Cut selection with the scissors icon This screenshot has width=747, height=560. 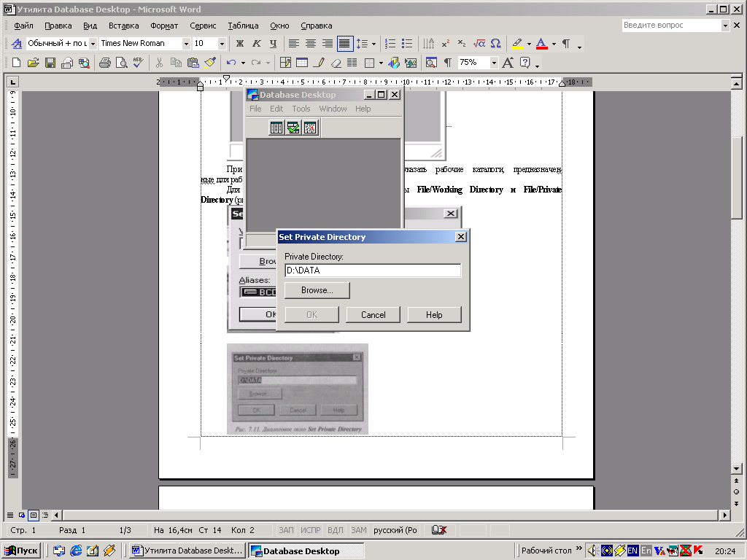click(x=159, y=63)
